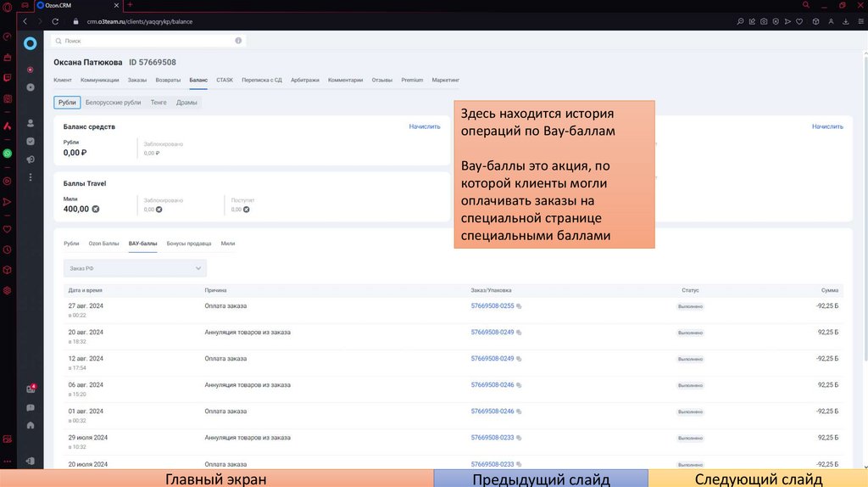This screenshot has height=487, width=868.
Task: Open the megaphone announcements icon in the CRM sidebar
Action: click(x=31, y=160)
